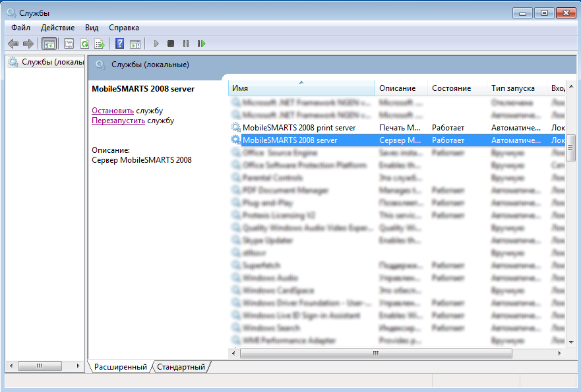Click the gear icon beside Службы (локальные) header

(100, 65)
